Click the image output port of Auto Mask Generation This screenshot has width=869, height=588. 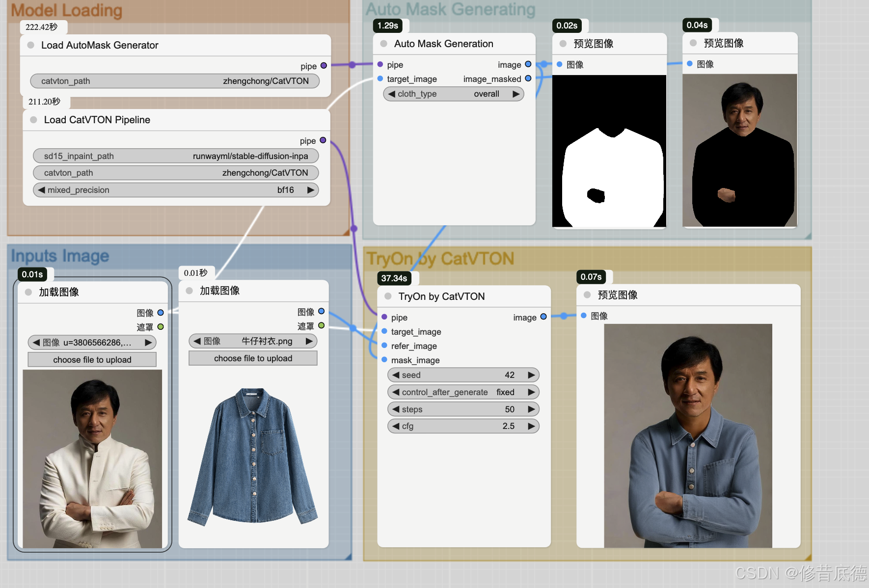click(x=528, y=64)
